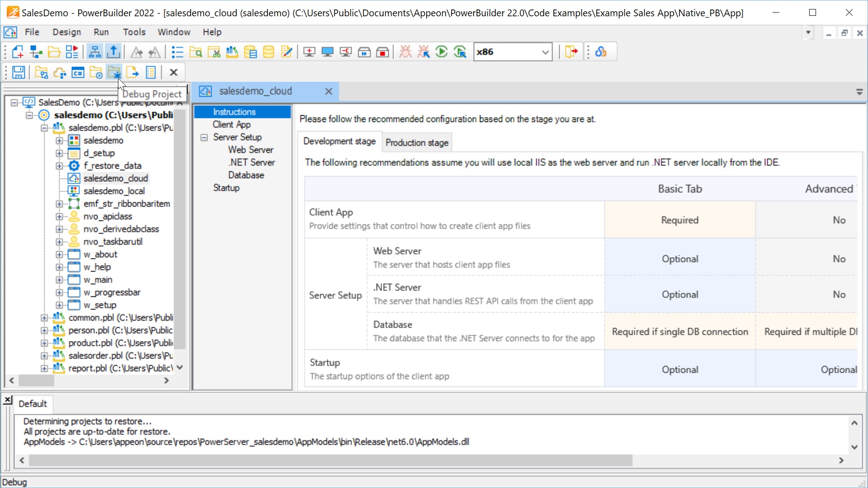Screen dimensions: 868x488
Task: Open the Design menu
Action: tap(66, 32)
